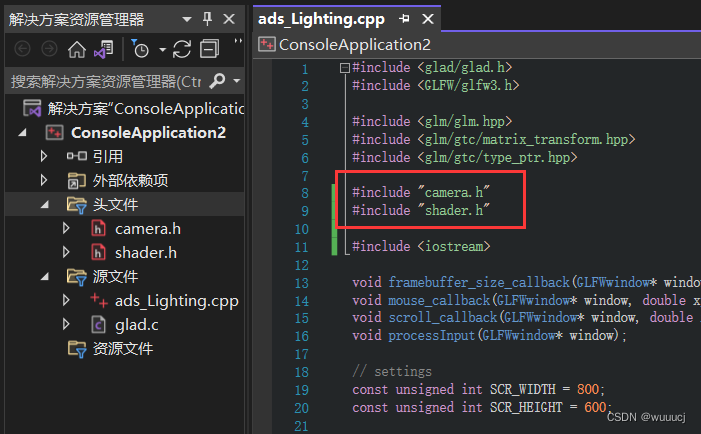Screen dimensions: 701x434
Task: Collapse the 头文件 header files folder
Action: pyautogui.click(x=45, y=205)
